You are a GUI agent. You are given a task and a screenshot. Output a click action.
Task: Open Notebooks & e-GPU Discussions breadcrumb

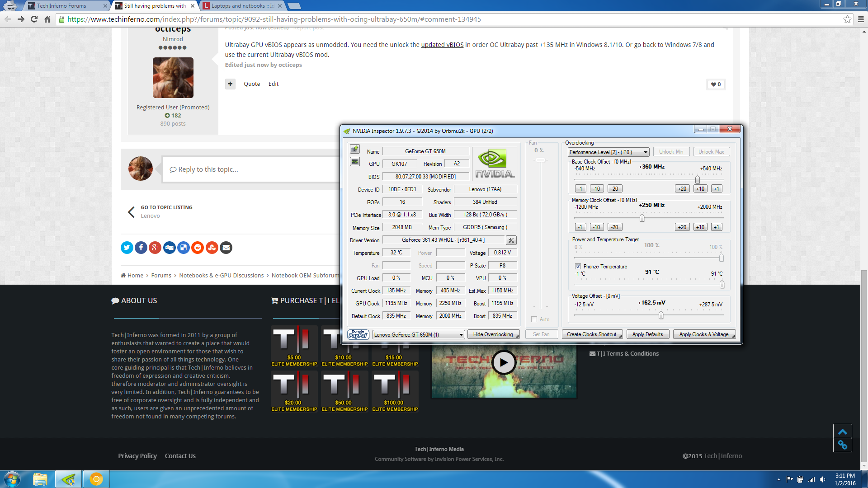click(x=221, y=276)
